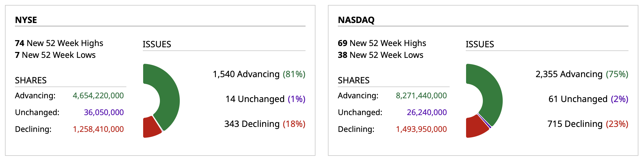
Task: Click the 61 Unchanged (2%) legend entry
Action: 588,99
